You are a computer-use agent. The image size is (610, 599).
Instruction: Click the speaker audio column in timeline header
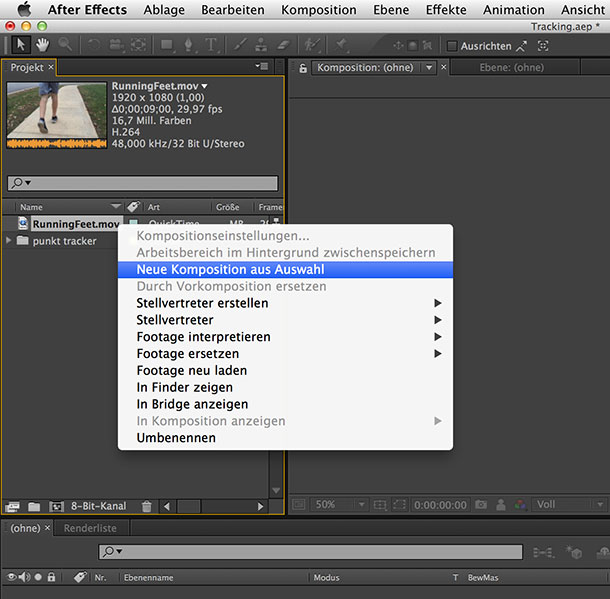(25, 577)
